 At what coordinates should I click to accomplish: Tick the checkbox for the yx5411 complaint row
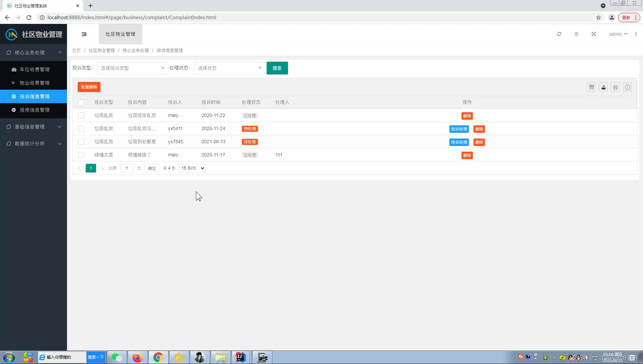pyautogui.click(x=81, y=129)
